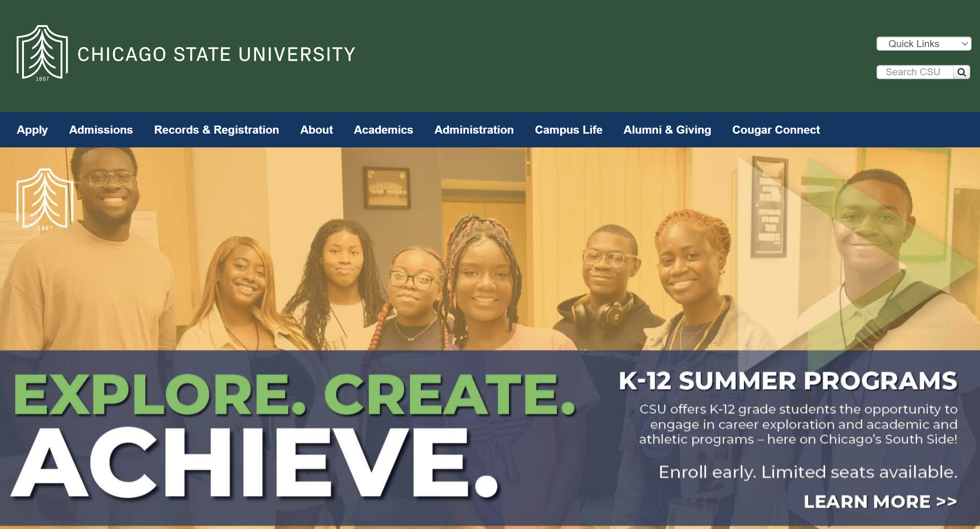Open Alumni & Giving menu
The height and width of the screenshot is (529, 980).
tap(667, 130)
